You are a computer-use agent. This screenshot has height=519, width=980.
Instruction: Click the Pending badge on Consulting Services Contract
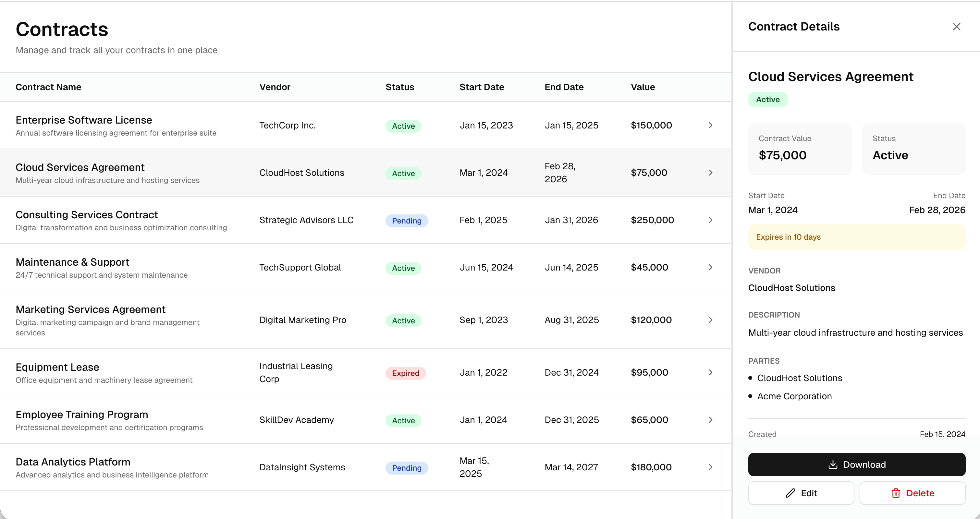pos(407,221)
